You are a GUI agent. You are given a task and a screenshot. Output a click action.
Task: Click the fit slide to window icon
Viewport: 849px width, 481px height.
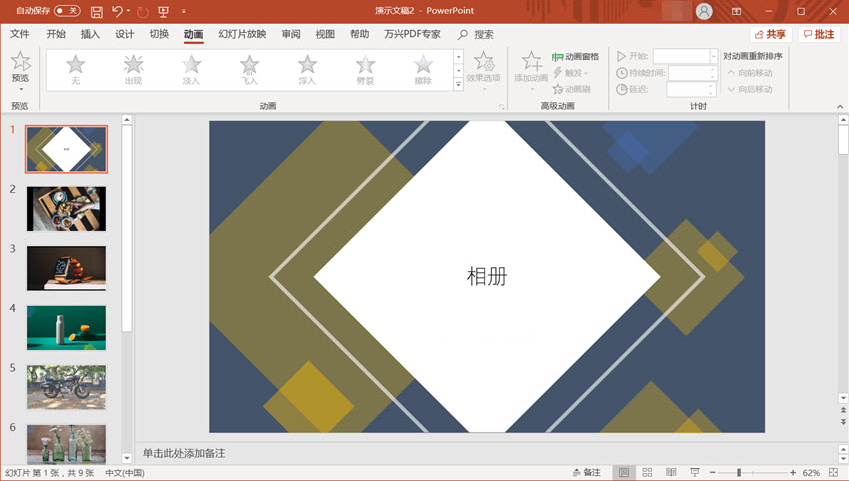click(833, 472)
